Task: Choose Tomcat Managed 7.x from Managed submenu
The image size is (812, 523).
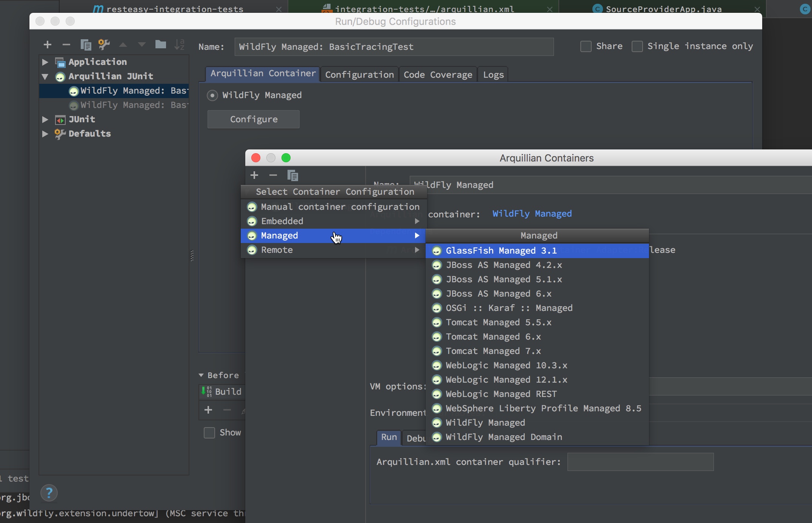Action: (493, 351)
